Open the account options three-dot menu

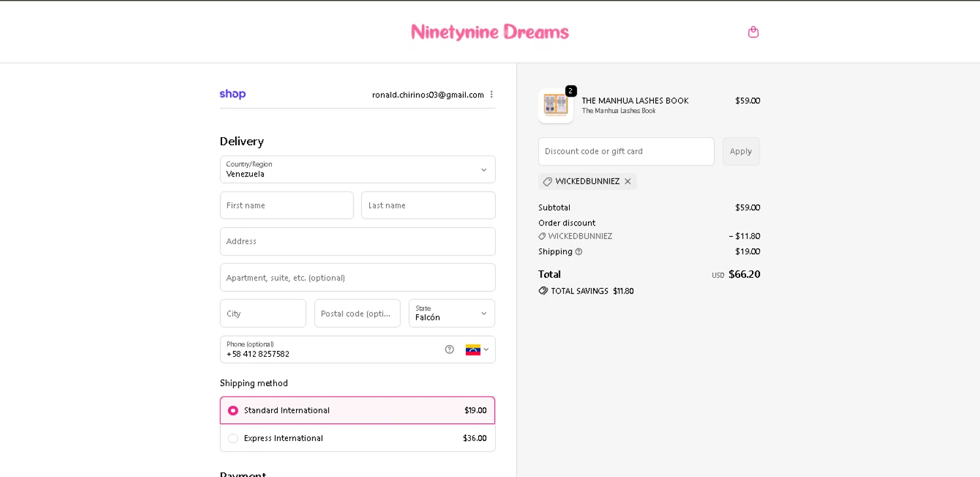coord(491,95)
